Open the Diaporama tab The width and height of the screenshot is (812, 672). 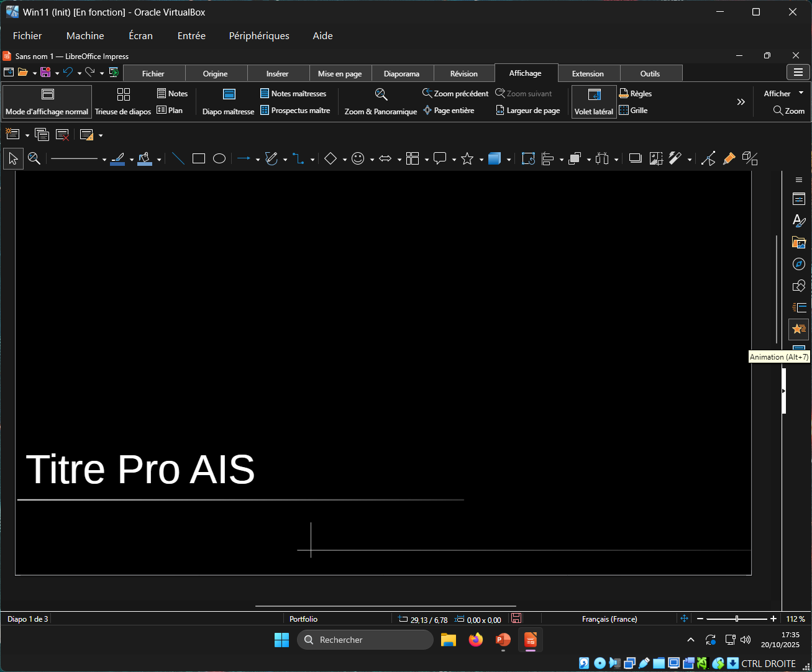point(401,73)
